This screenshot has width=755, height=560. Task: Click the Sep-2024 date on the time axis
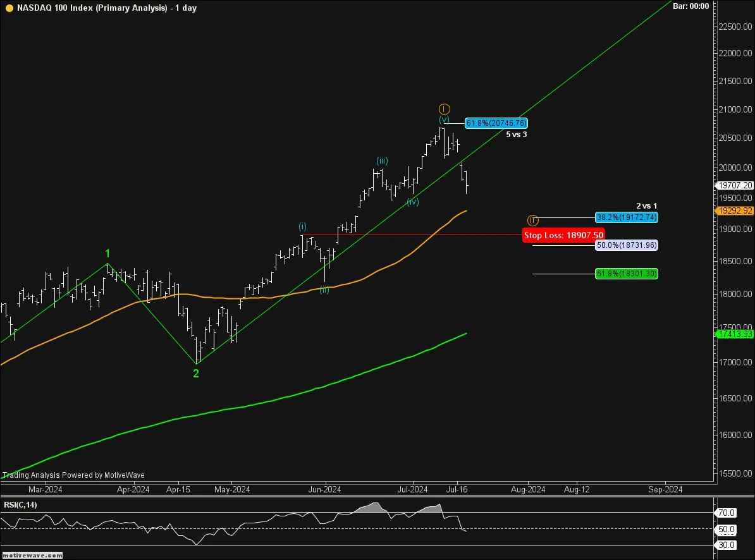click(665, 489)
